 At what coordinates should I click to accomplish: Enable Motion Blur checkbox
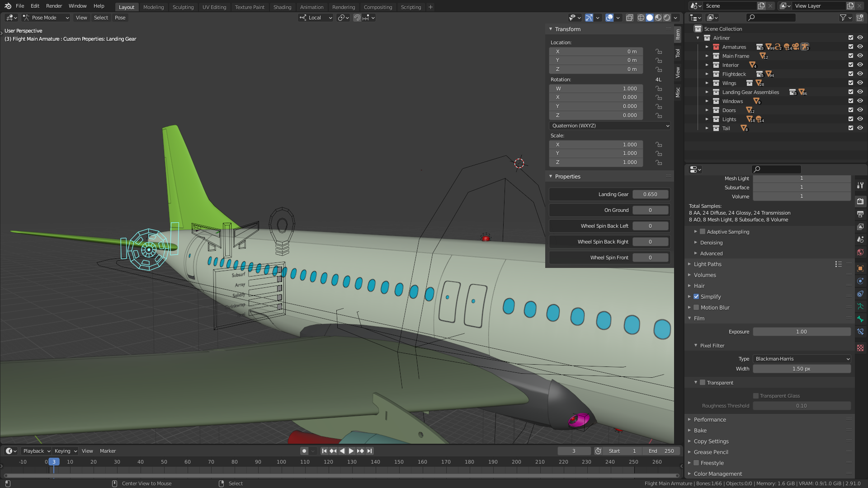(696, 308)
